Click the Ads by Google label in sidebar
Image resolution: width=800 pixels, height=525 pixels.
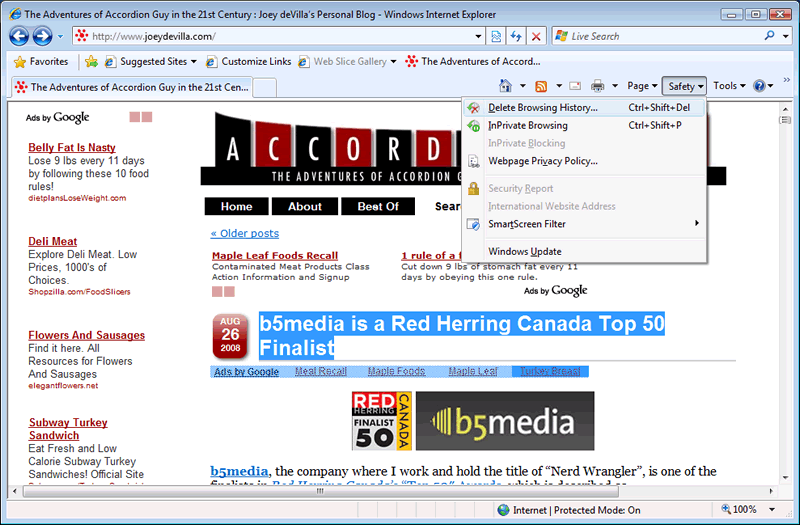pos(58,117)
